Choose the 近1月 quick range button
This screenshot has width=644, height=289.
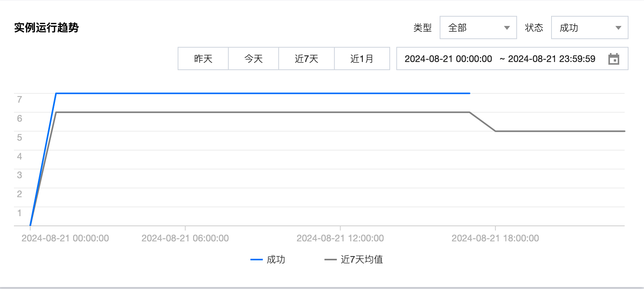point(362,58)
